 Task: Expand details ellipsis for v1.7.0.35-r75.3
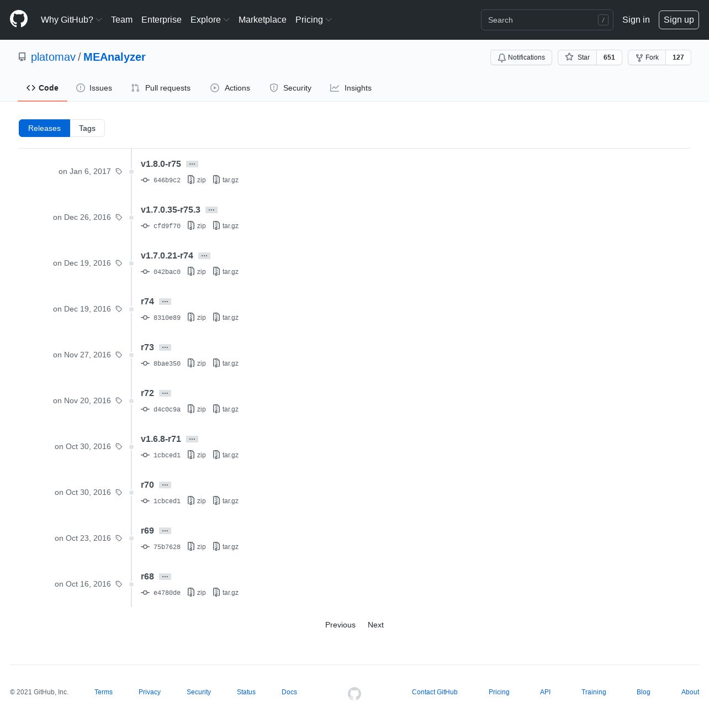[x=211, y=210]
